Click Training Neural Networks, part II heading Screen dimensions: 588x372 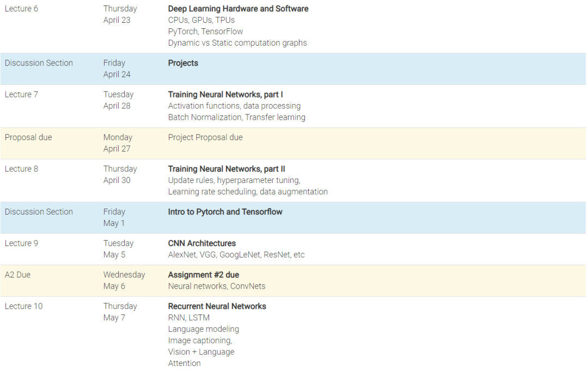pos(226,169)
